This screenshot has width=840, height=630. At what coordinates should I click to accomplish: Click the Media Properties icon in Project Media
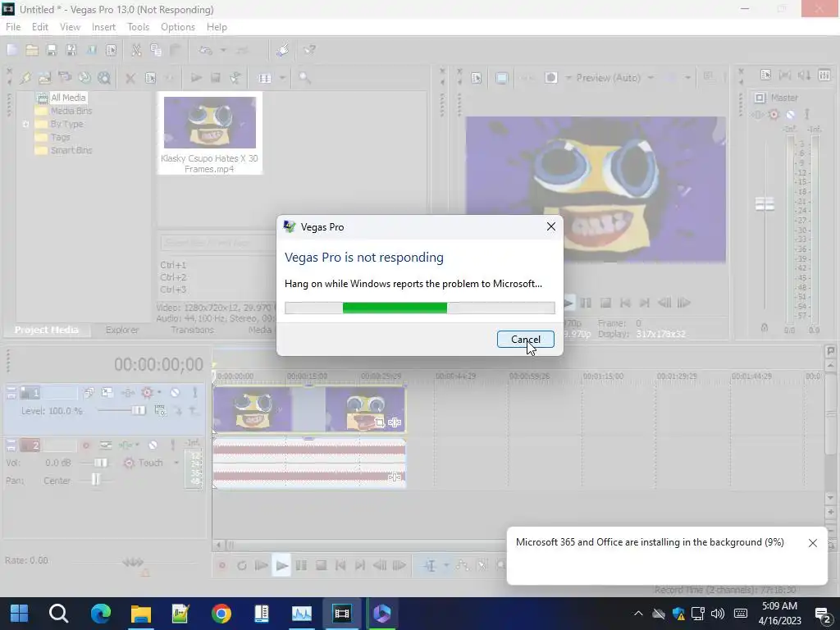click(x=151, y=78)
